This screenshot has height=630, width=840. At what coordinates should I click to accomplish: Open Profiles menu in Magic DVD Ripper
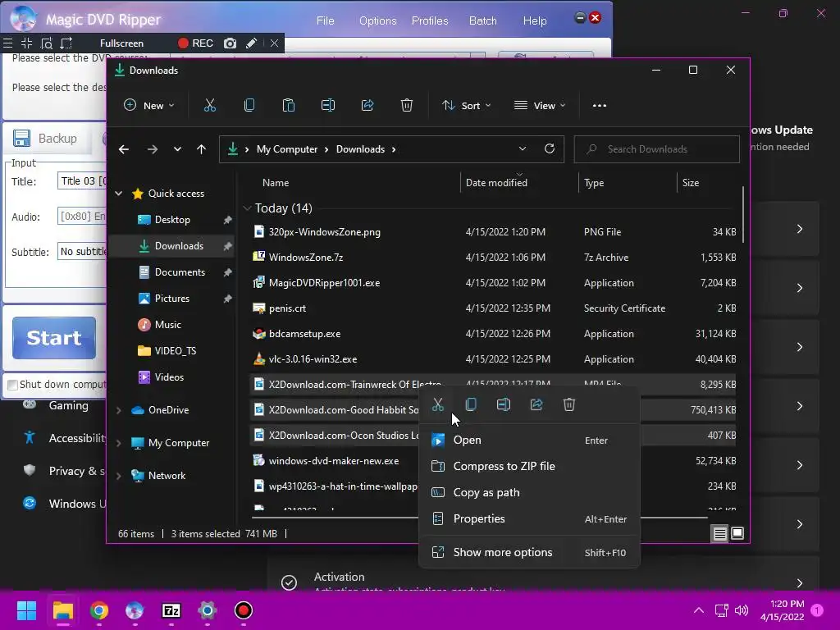[x=430, y=21]
